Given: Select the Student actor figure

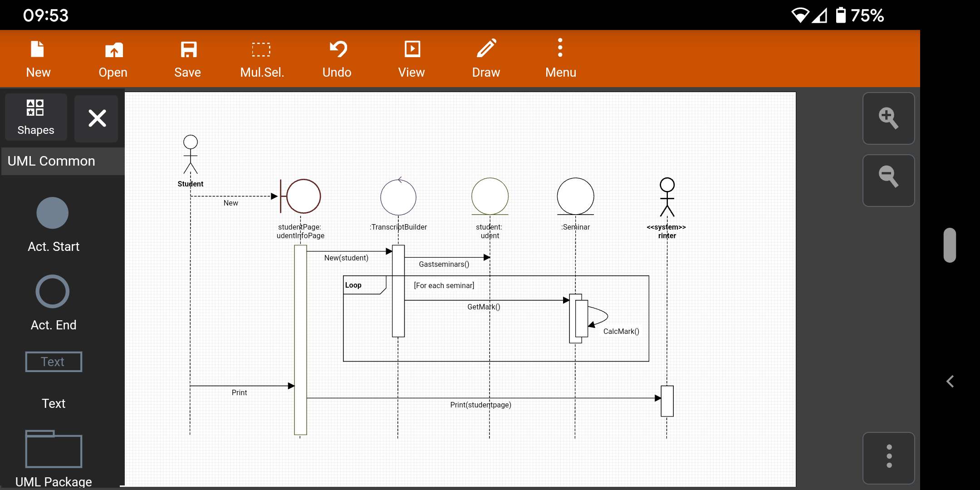Looking at the screenshot, I should [x=191, y=154].
